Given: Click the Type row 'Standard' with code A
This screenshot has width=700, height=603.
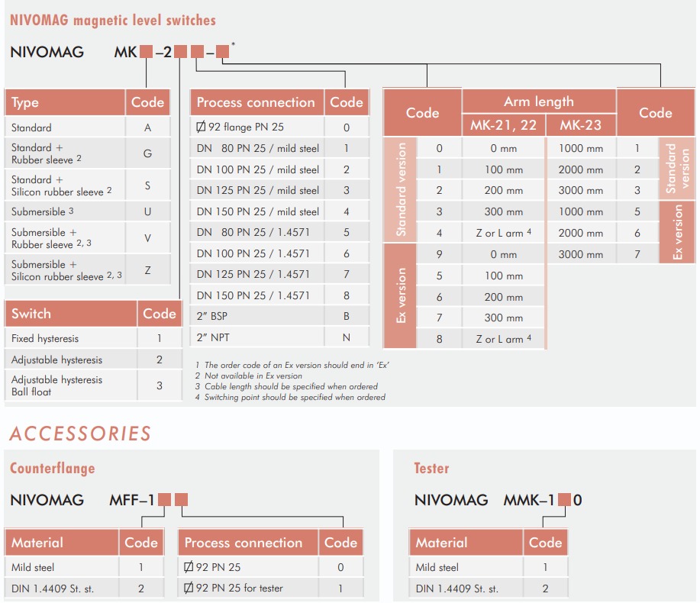Looking at the screenshot, I should (x=88, y=127).
